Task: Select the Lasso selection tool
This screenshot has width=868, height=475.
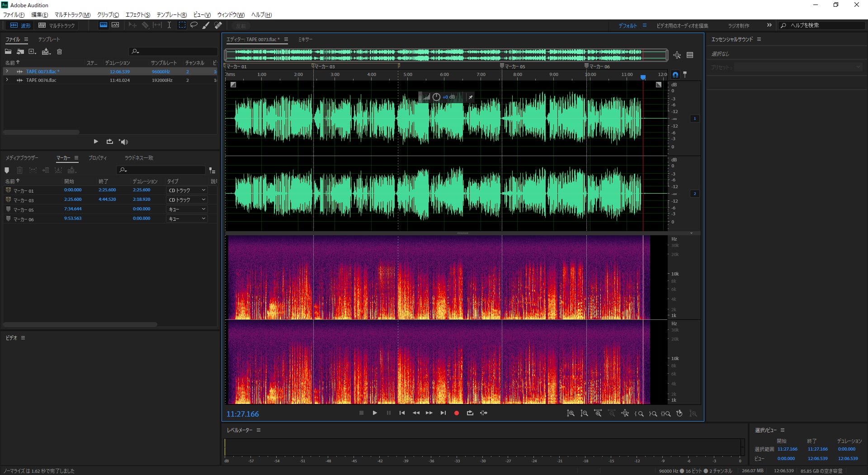Action: pos(194,25)
